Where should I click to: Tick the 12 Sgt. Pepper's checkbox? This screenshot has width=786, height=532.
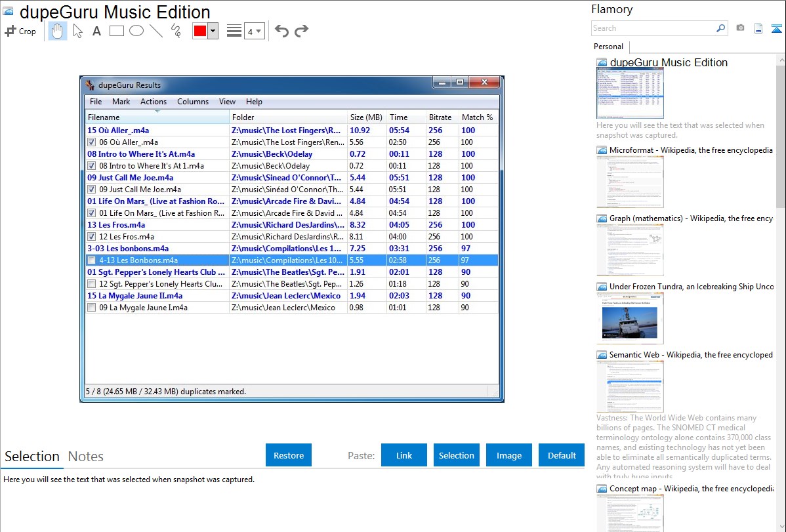tap(92, 284)
